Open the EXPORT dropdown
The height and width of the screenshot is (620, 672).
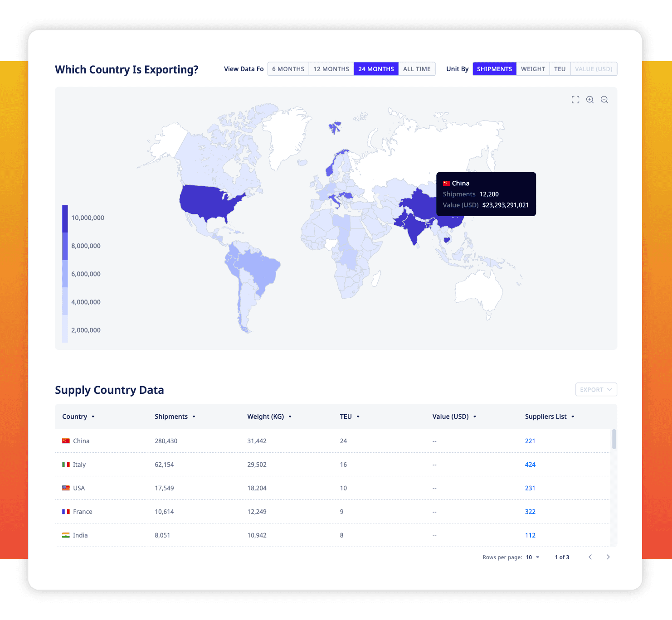(x=596, y=390)
